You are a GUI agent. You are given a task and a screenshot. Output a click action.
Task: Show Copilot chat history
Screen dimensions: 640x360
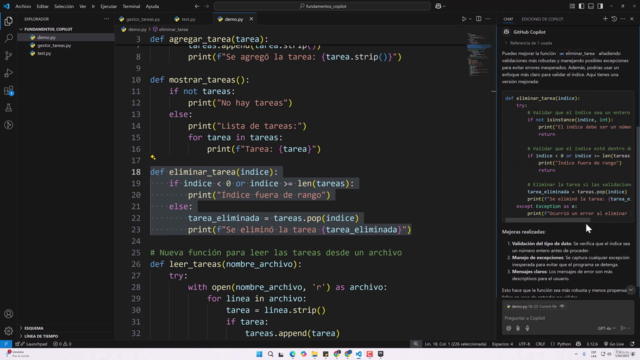pos(614,19)
